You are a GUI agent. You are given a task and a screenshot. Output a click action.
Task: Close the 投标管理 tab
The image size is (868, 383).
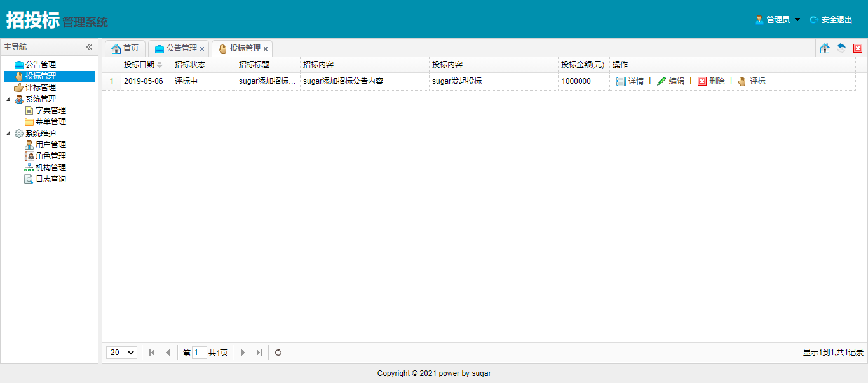[266, 49]
